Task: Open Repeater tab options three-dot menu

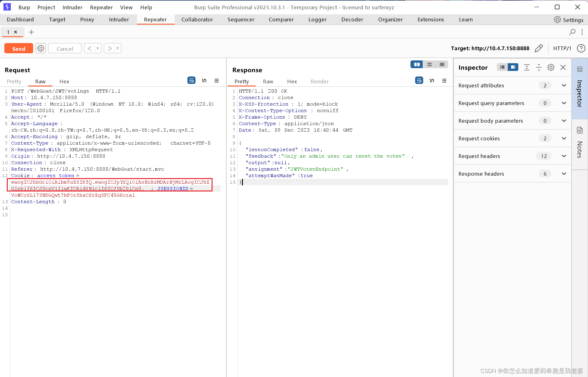Action: (x=582, y=32)
